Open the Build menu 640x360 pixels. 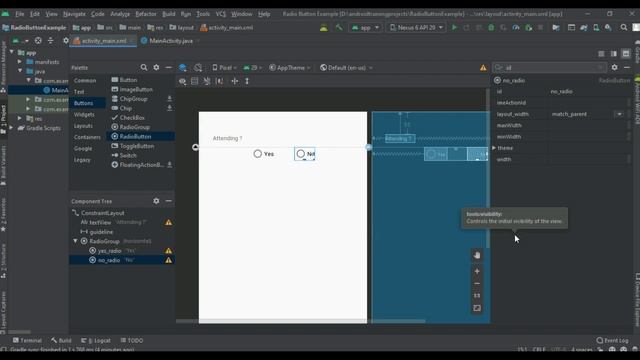[x=169, y=14]
